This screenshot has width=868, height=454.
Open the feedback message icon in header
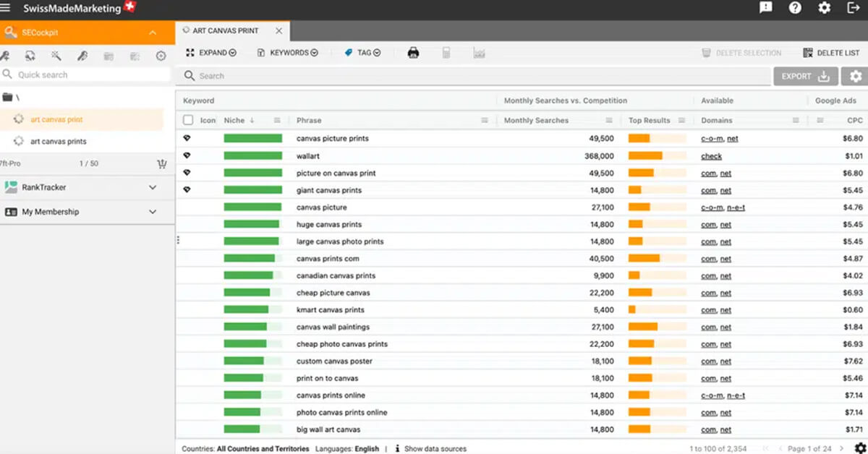click(766, 8)
